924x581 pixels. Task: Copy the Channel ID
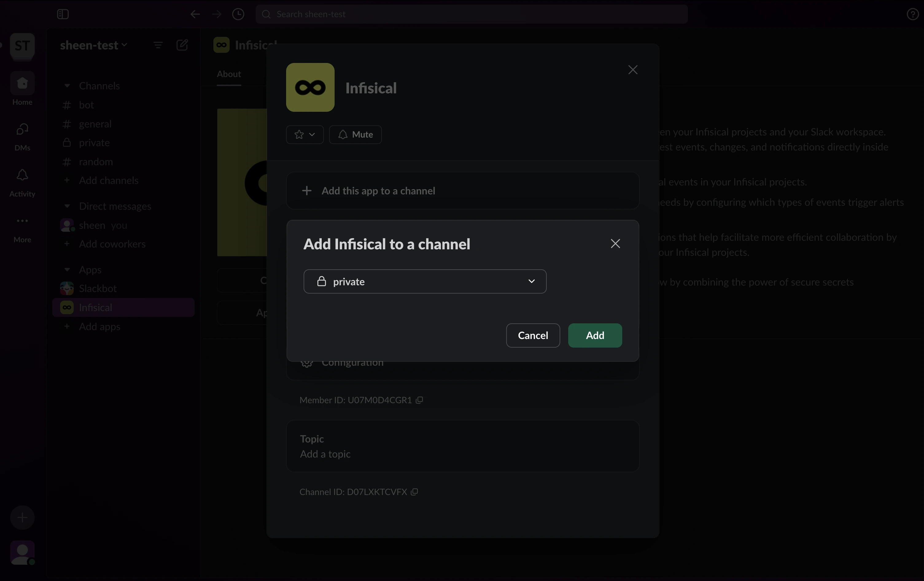coord(414,492)
